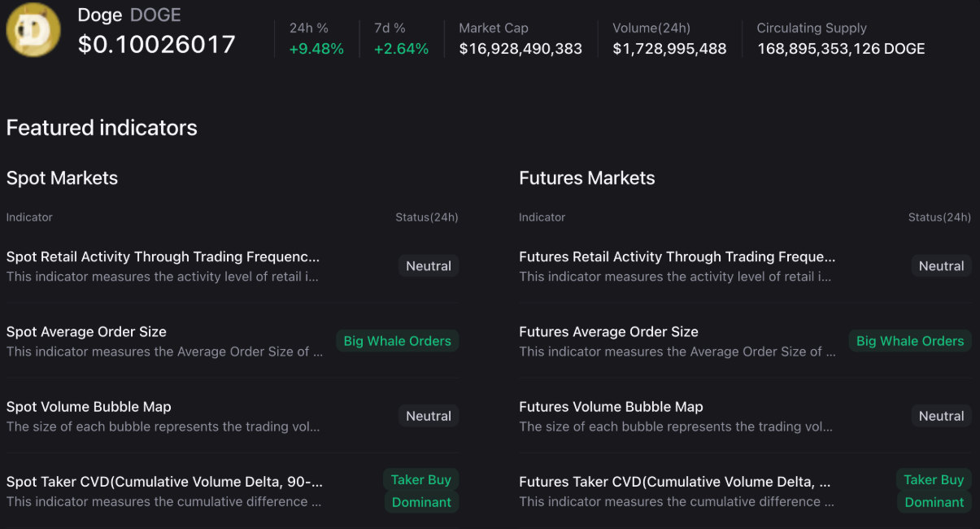This screenshot has height=529, width=980.
Task: Open Futures Average Order Size indicator
Action: [x=608, y=331]
